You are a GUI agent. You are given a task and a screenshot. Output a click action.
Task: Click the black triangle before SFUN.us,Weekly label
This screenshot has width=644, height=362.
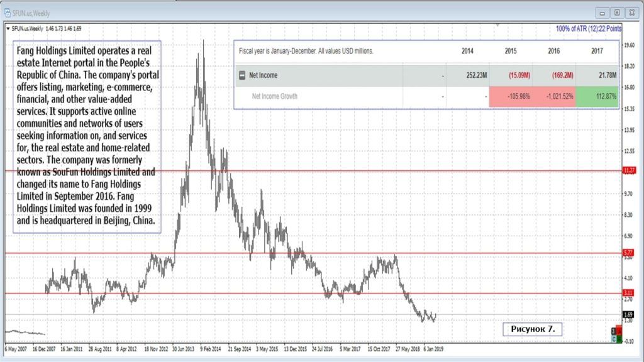[7, 28]
